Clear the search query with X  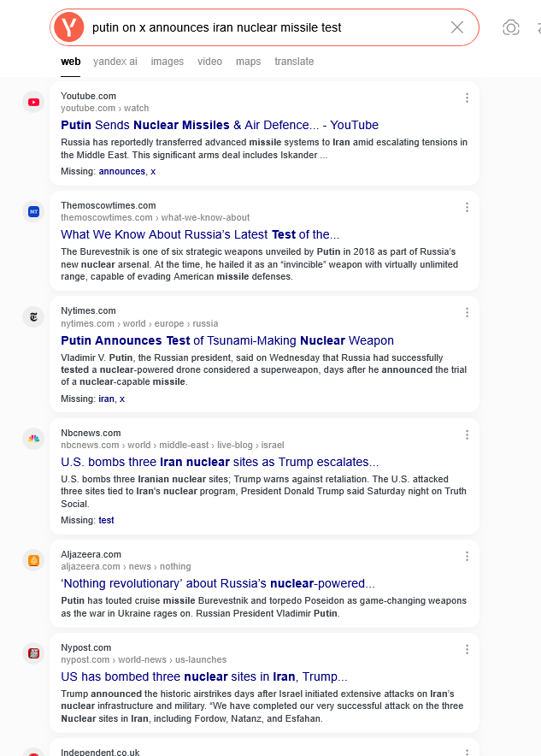click(457, 27)
